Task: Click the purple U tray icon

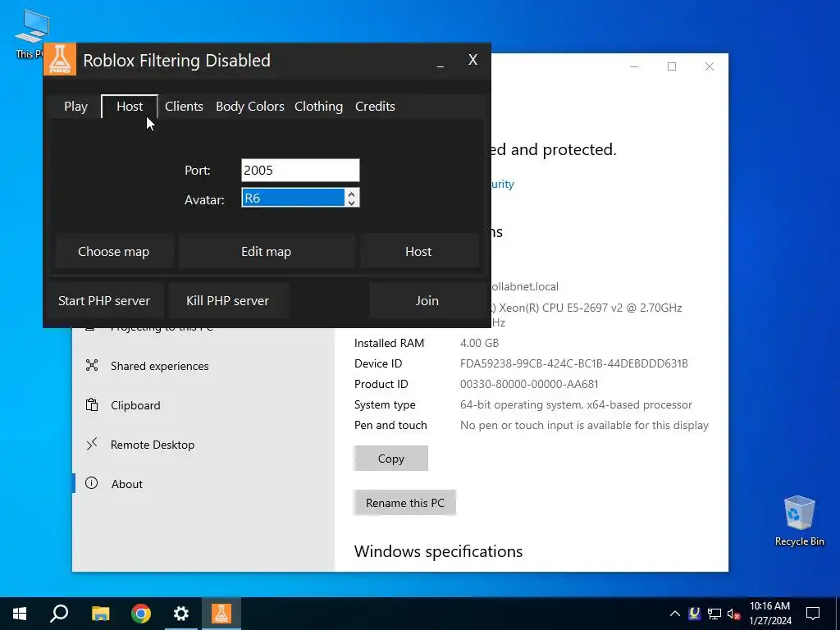Action: tap(694, 614)
